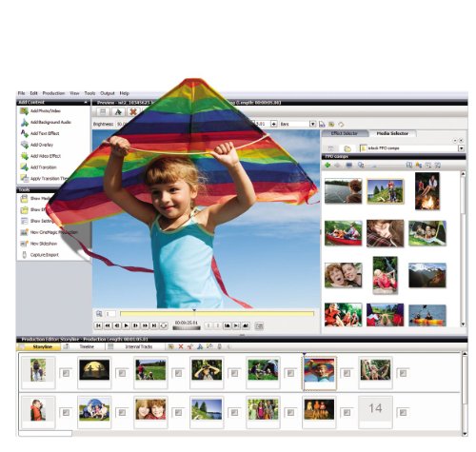
Task: Click the fullscreen preview icon right of playback controls
Action: [259, 325]
